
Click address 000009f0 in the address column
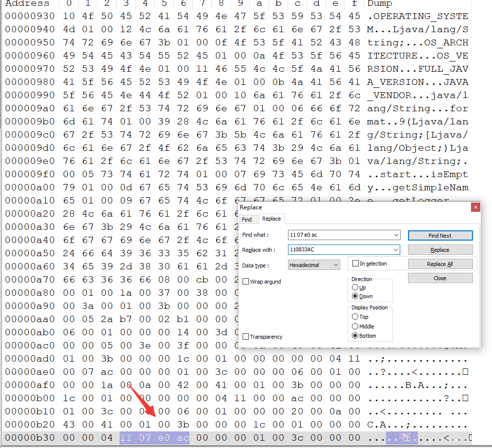(x=30, y=174)
